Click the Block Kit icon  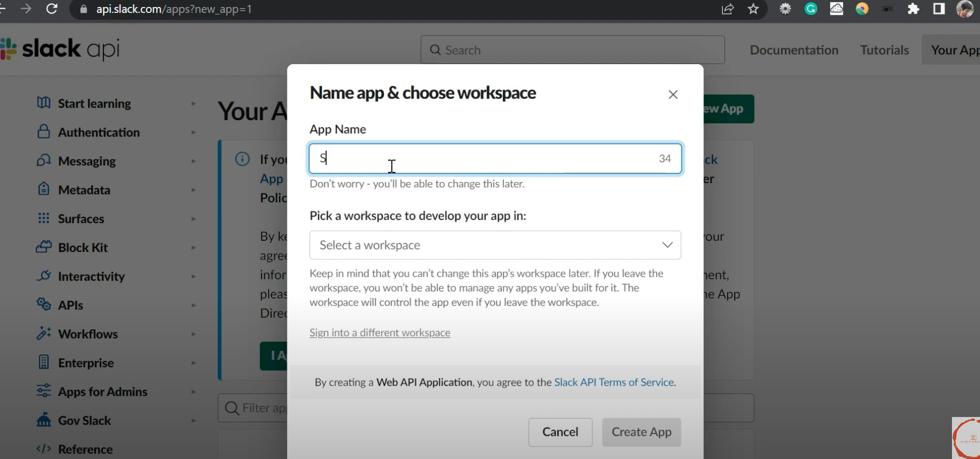coord(44,247)
